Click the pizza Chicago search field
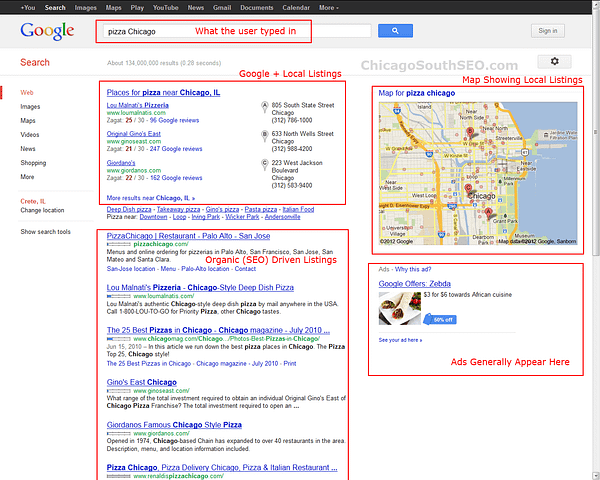 [237, 31]
